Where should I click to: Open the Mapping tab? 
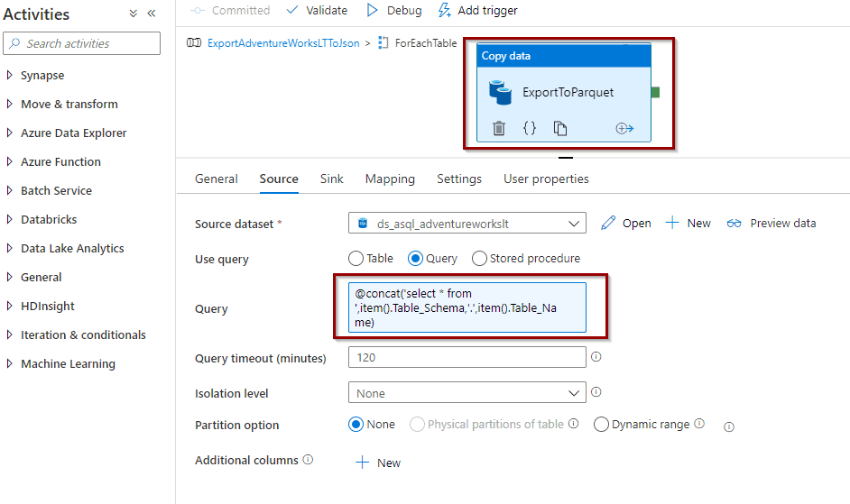click(390, 179)
